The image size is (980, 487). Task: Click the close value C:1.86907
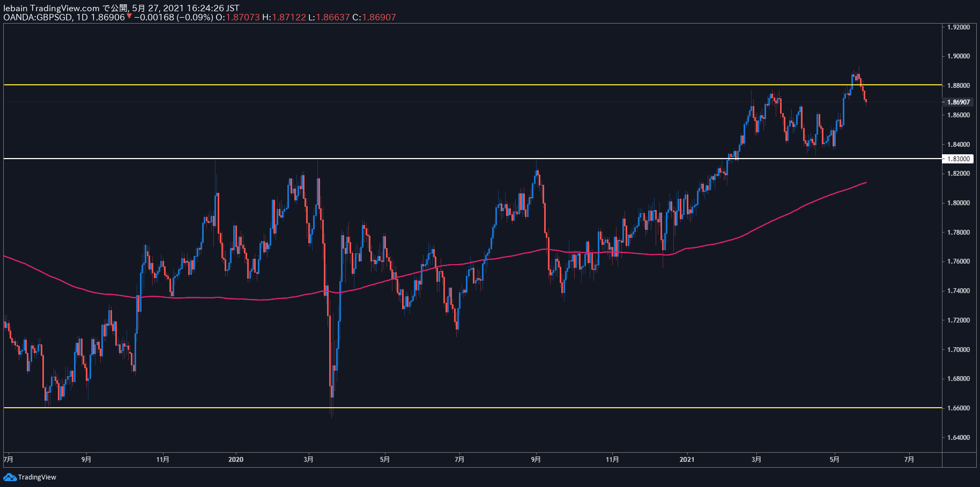374,17
